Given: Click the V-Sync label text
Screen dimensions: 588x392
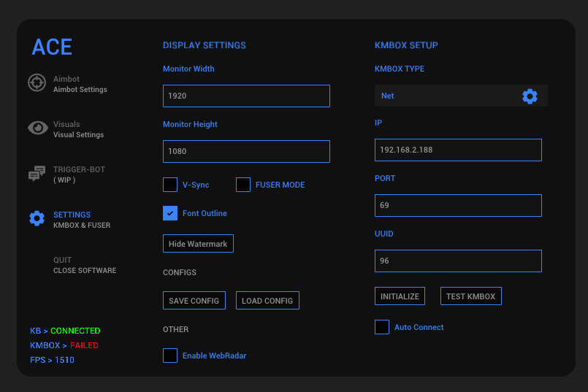Looking at the screenshot, I should point(196,185).
